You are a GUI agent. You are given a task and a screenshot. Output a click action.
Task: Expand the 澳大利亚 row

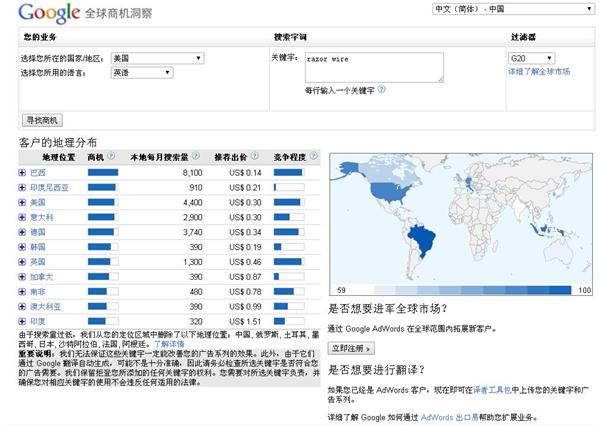coord(22,307)
